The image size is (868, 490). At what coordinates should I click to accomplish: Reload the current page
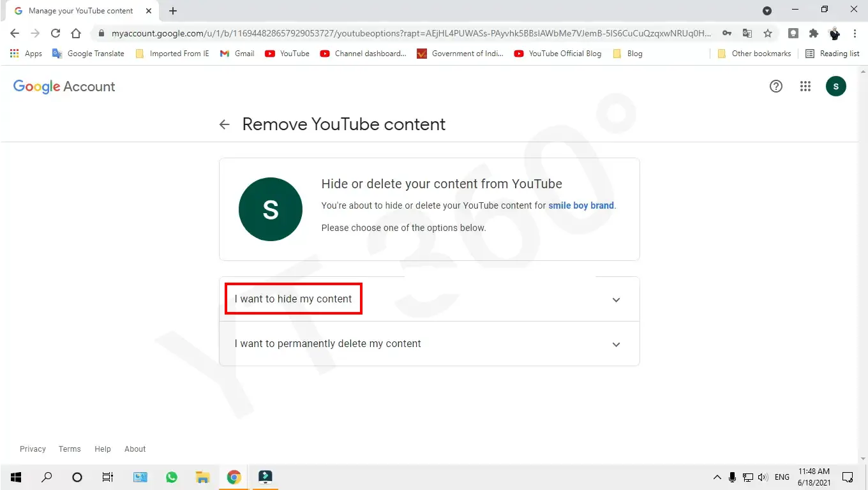(56, 33)
